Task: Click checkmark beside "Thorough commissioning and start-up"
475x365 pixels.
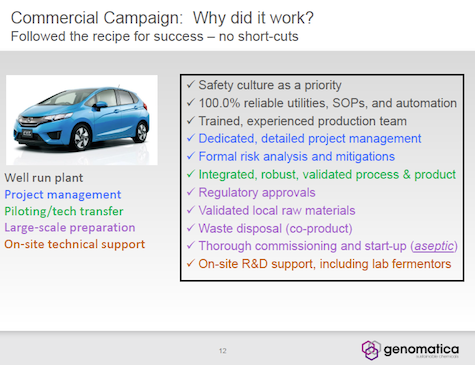Action: coord(191,245)
